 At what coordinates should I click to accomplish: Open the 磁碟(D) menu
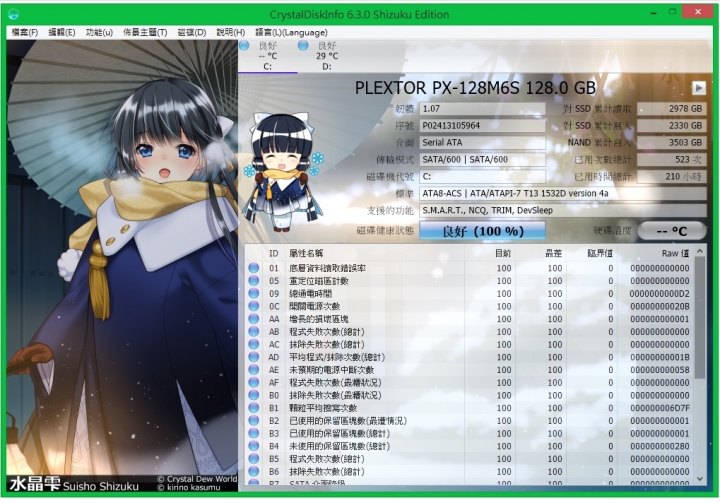191,32
